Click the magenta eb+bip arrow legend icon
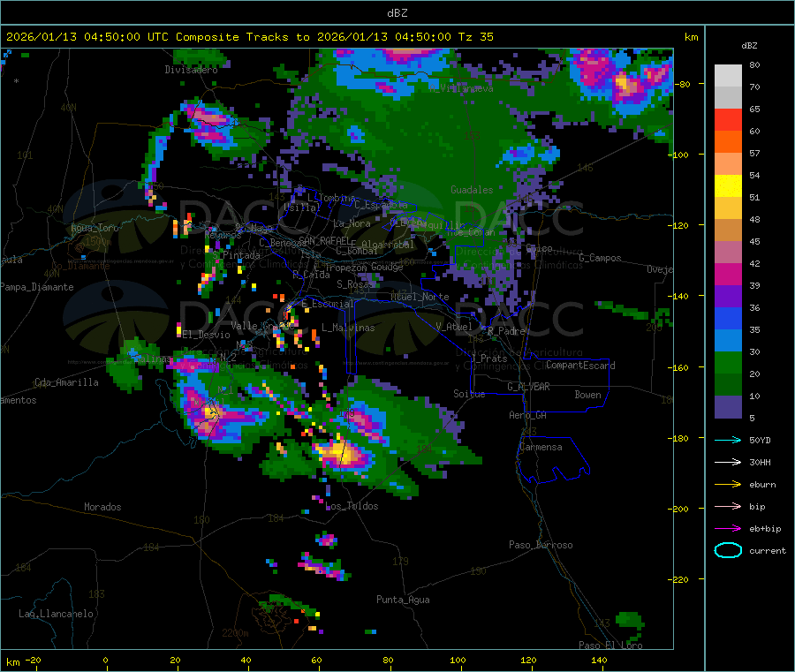The image size is (795, 672). (x=728, y=529)
